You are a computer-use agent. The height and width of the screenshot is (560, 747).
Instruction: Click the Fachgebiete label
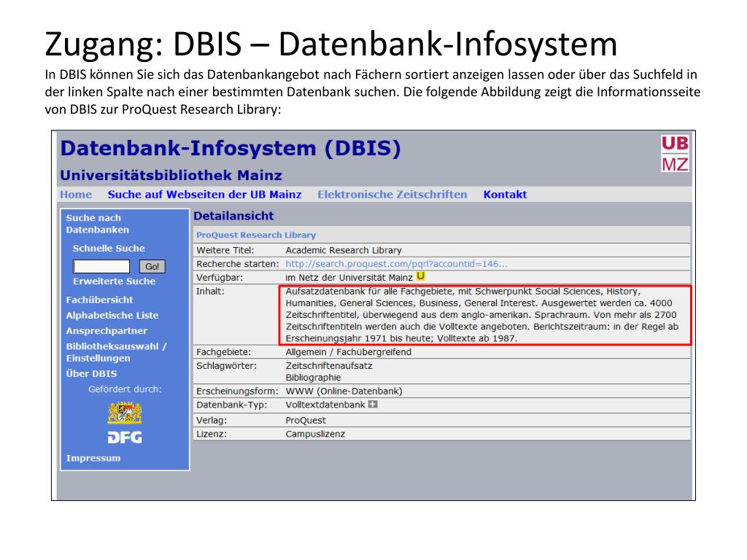[223, 352]
